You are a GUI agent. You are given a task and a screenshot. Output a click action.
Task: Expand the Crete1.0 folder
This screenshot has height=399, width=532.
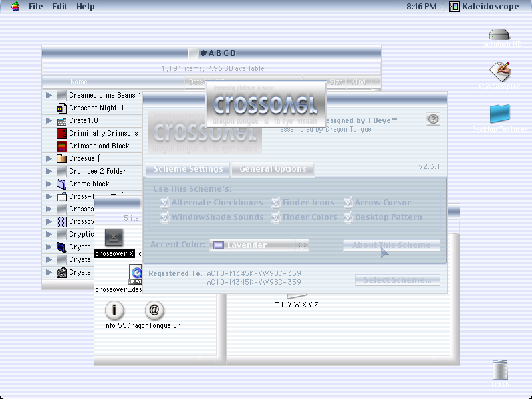point(49,120)
